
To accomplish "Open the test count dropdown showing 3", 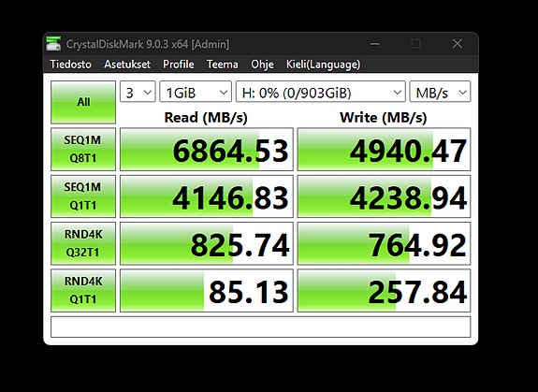I will tap(138, 92).
